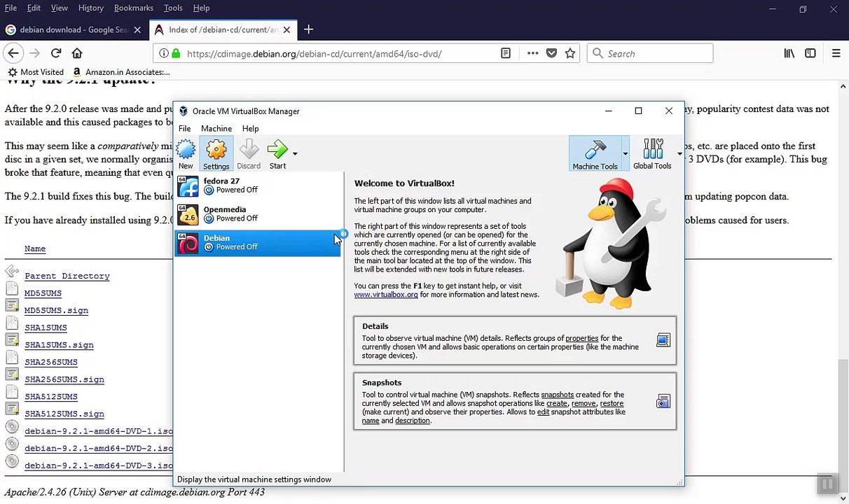Click the description link in Snapshots box
Image resolution: width=849 pixels, height=504 pixels.
tap(412, 421)
